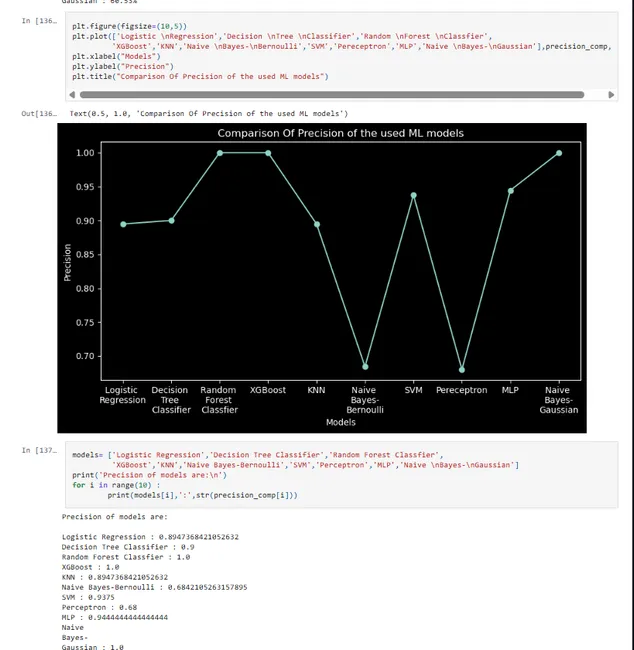Click the 0.85 y-axis tick label
Viewport: 634px width, 650px height.
(x=85, y=255)
